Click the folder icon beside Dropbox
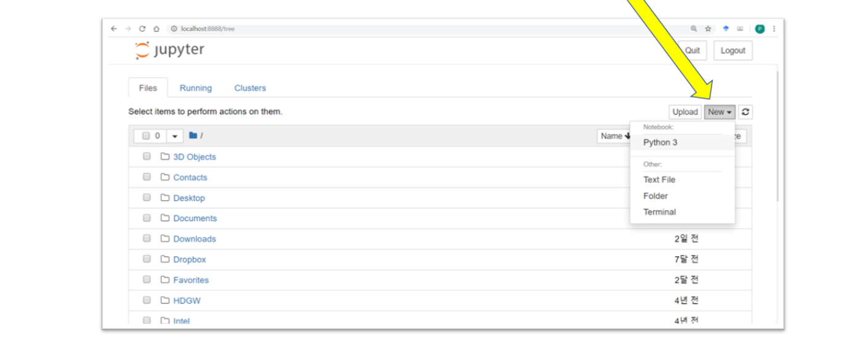Screen dimensions: 868x343 (x=165, y=259)
